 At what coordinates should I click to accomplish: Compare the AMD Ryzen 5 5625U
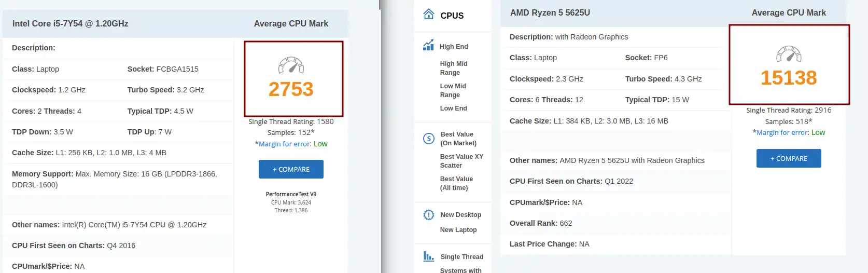[x=789, y=158]
